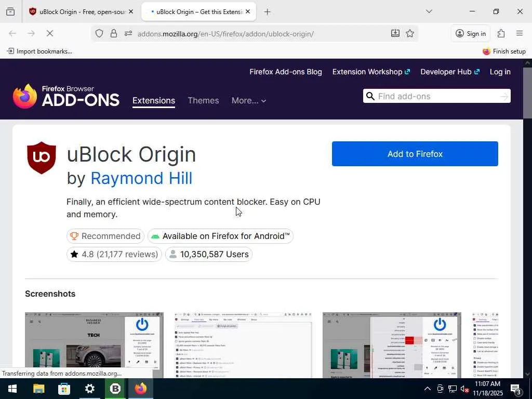The width and height of the screenshot is (532, 399).
Task: Open the Extensions puzzle icon
Action: (501, 33)
